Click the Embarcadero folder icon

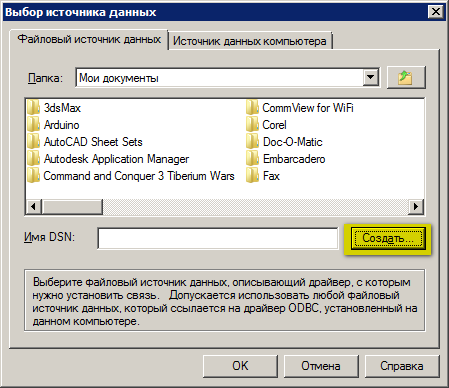pos(252,159)
